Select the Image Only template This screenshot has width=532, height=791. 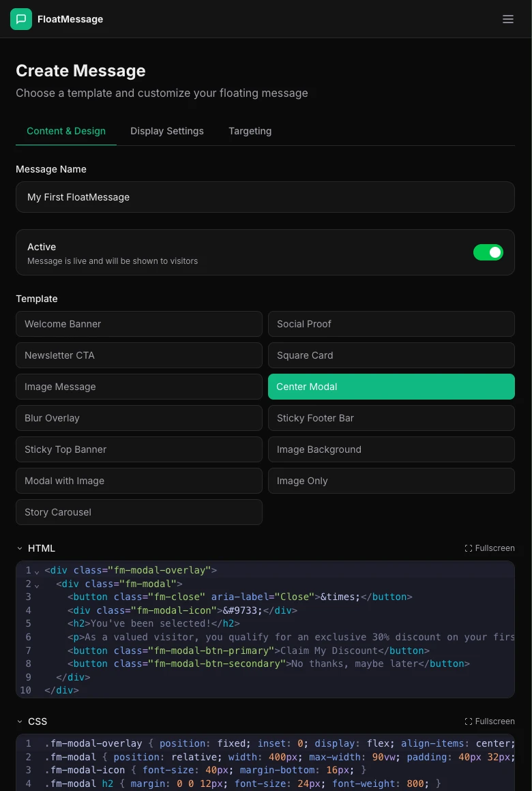tap(391, 481)
